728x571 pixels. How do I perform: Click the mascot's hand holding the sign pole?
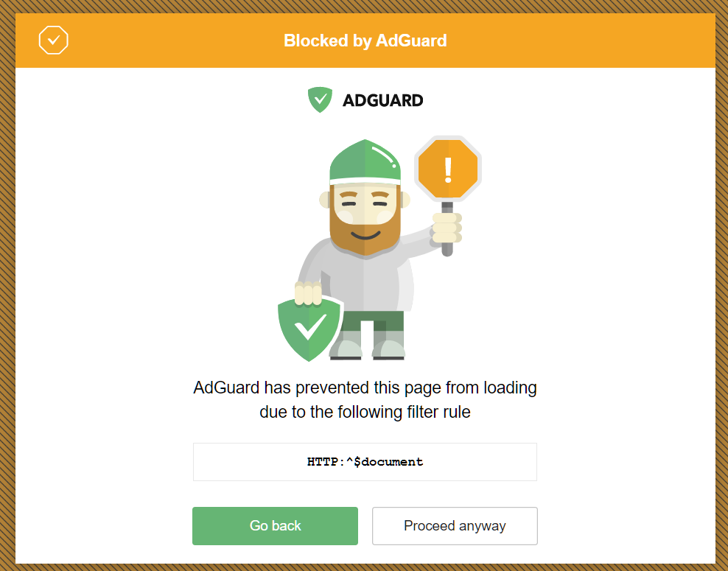click(x=447, y=228)
